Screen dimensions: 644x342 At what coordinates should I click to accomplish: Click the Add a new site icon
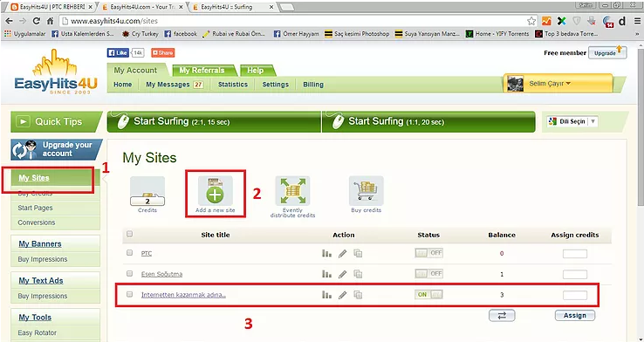click(216, 191)
